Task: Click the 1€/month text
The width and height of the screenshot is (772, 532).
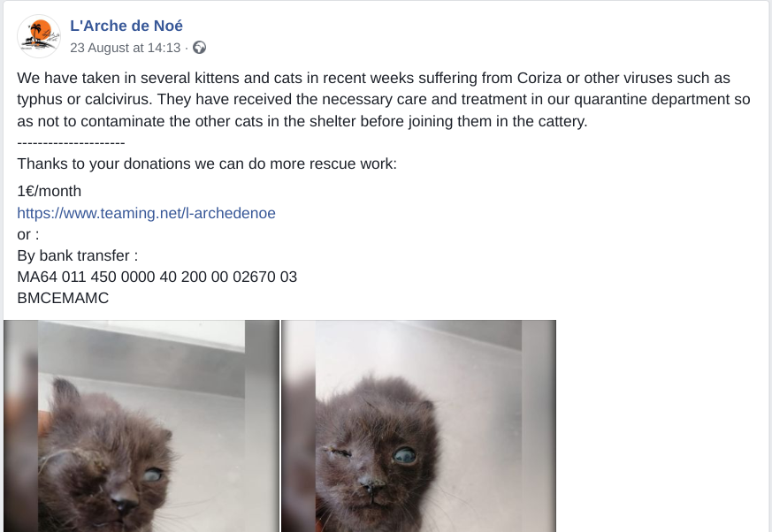Action: [50, 191]
